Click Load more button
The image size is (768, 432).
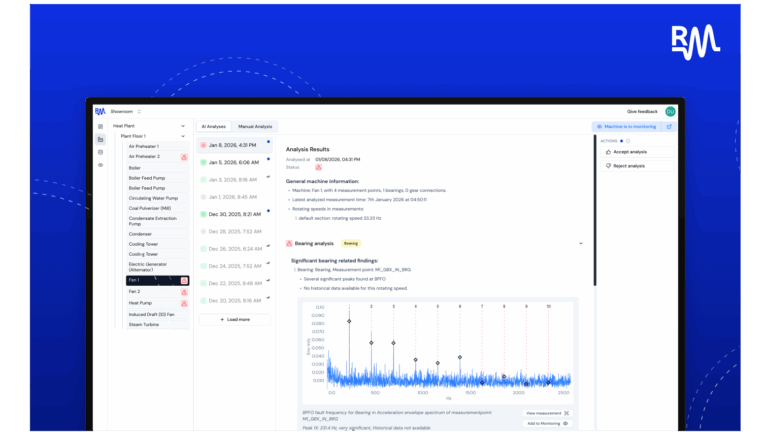tap(235, 319)
